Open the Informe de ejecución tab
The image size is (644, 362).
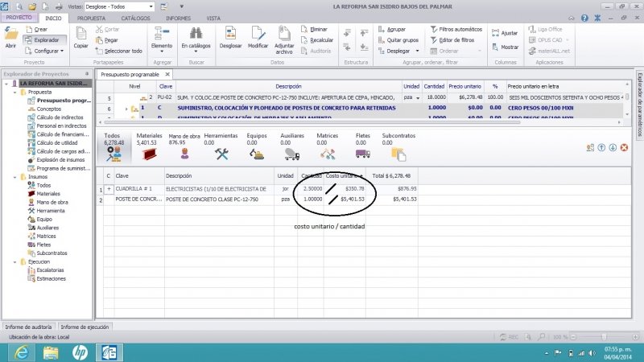coord(85,327)
